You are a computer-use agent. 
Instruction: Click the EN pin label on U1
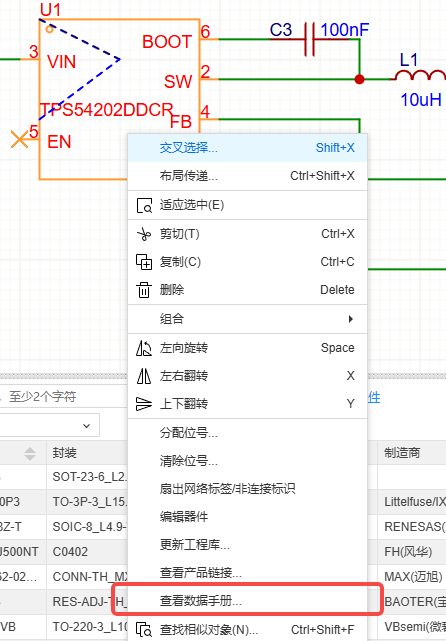59,142
